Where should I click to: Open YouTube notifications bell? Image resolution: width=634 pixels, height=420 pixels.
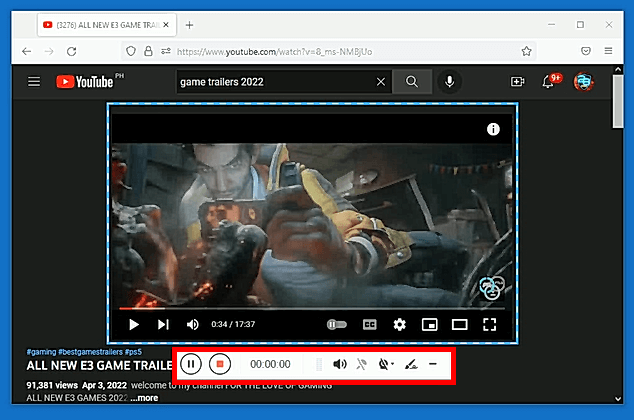[x=548, y=82]
